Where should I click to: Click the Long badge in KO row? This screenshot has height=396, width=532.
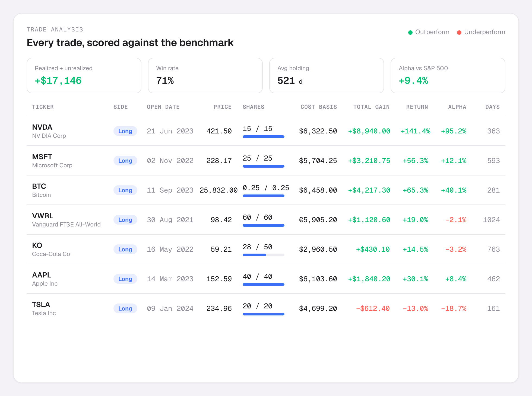coord(125,249)
